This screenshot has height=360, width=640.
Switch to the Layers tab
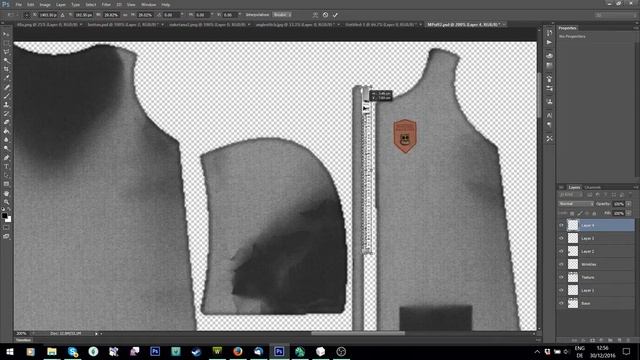tap(574, 187)
